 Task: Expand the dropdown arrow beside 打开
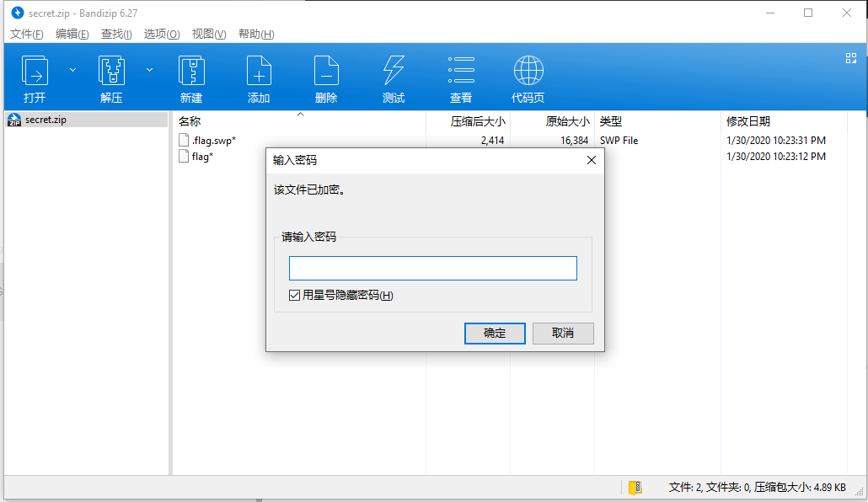coord(72,70)
